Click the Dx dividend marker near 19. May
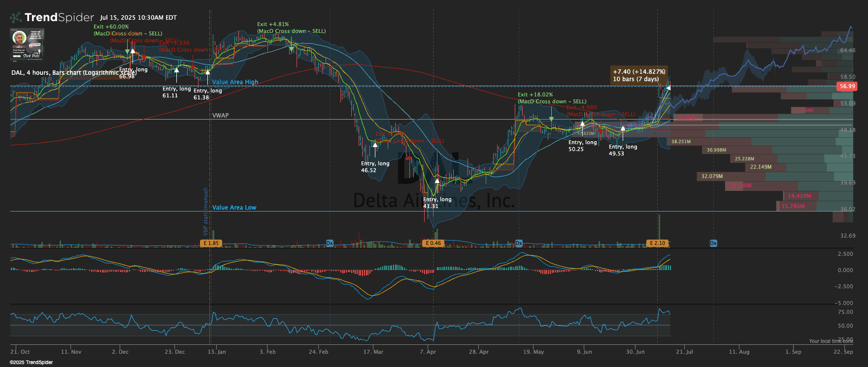Viewport: 868px width, 367px height. coord(519,243)
